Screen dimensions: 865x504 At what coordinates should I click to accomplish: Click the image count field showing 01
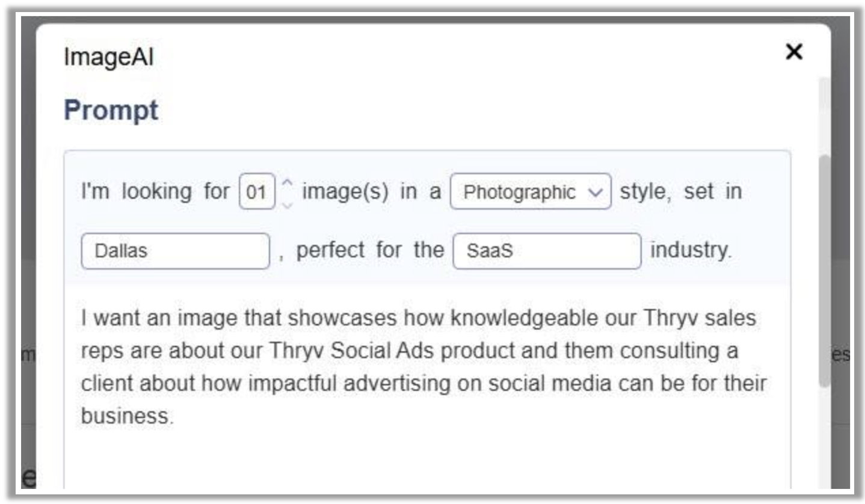(x=257, y=192)
